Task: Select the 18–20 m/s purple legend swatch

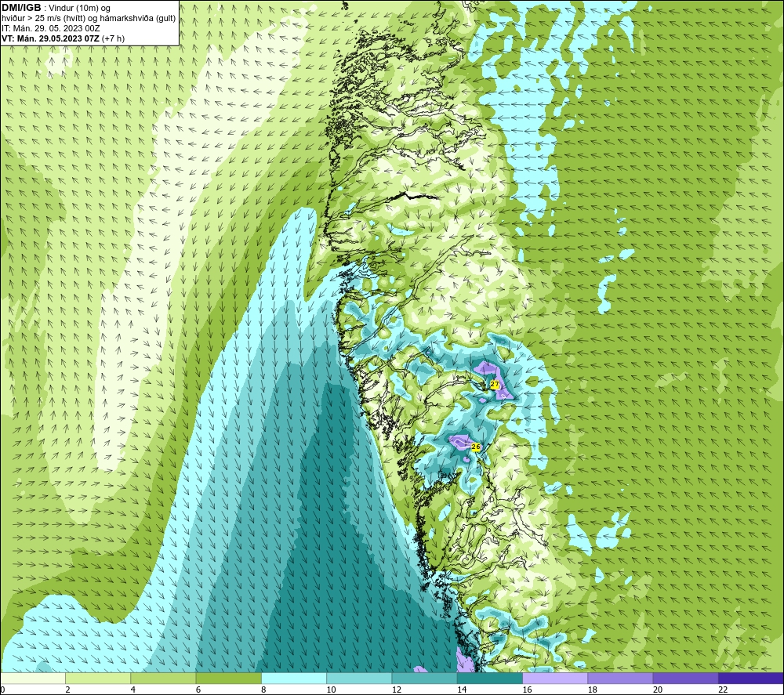Action: (x=620, y=678)
